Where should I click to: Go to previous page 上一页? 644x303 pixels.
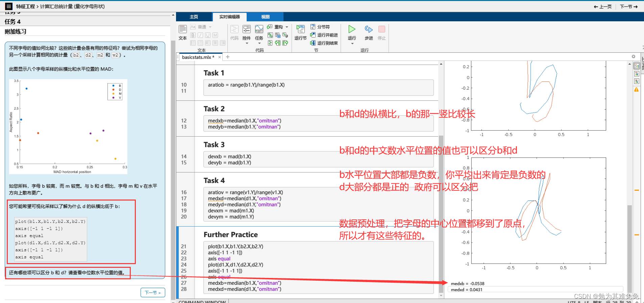(603, 6)
